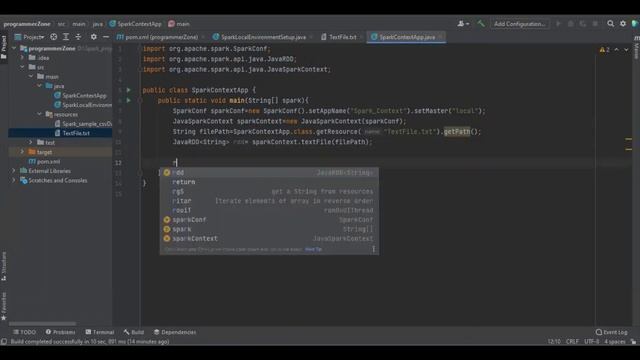
Task: Open Search Everywhere magnifier icon
Action: pos(610,24)
